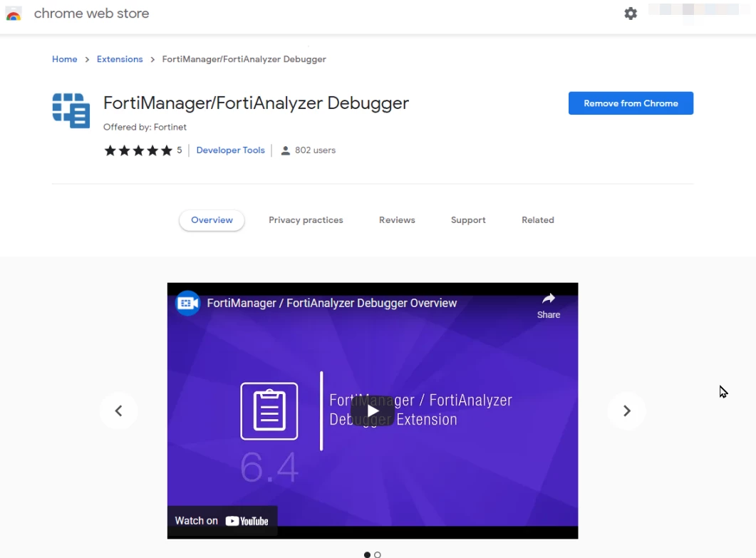Viewport: 756px width, 558px height.
Task: Click the Chrome Web Store rainbow logo
Action: 14,14
